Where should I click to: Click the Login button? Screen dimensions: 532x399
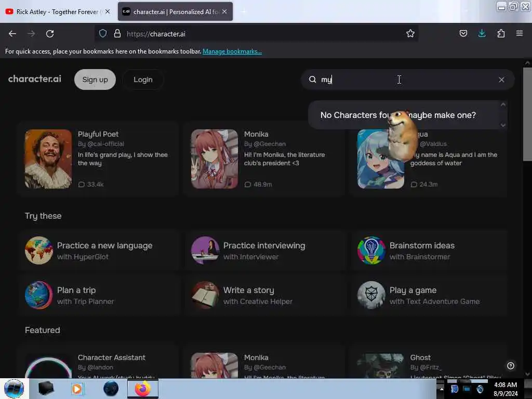(x=143, y=79)
